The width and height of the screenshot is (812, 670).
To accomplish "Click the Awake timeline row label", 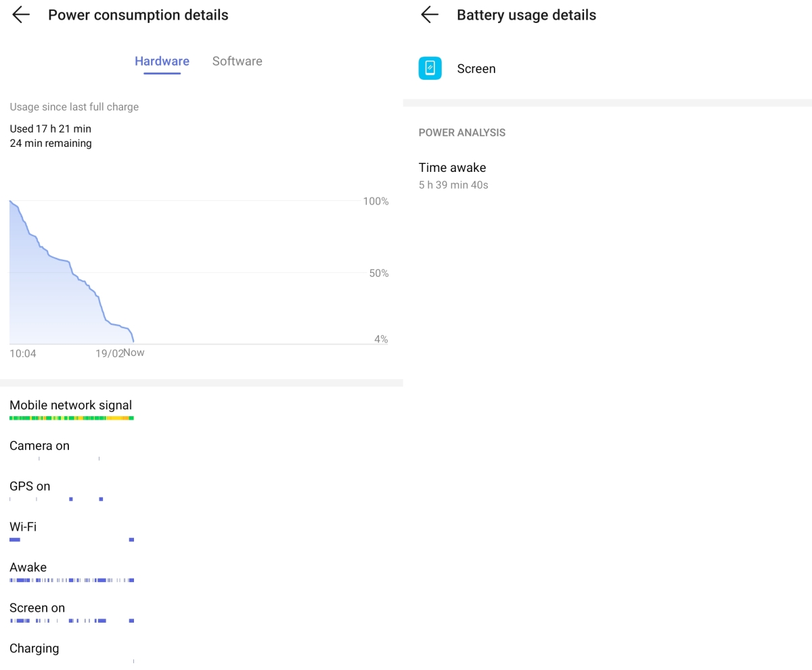I will 28,568.
